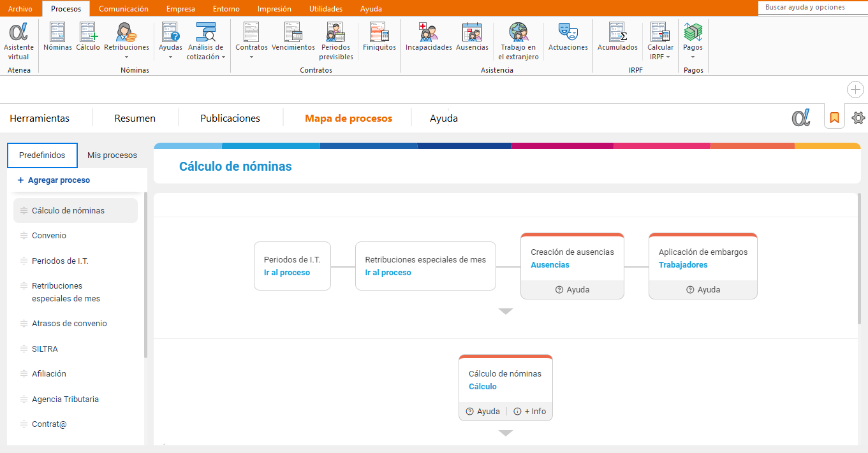Click Agregar proceso
This screenshot has height=453, width=868.
click(54, 180)
